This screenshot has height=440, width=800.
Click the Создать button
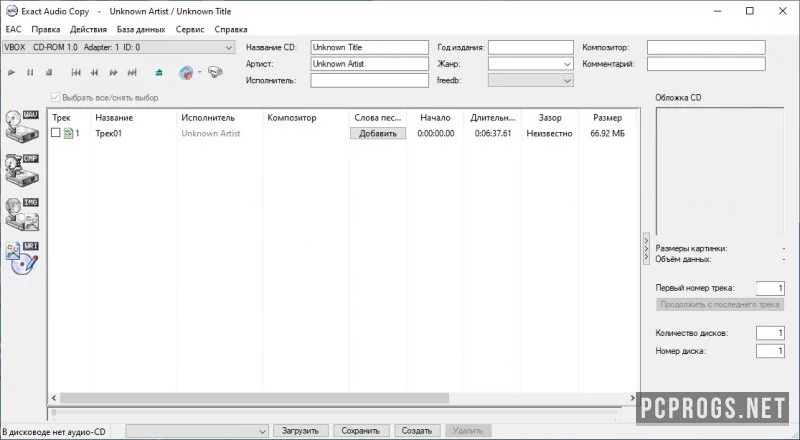tap(416, 431)
